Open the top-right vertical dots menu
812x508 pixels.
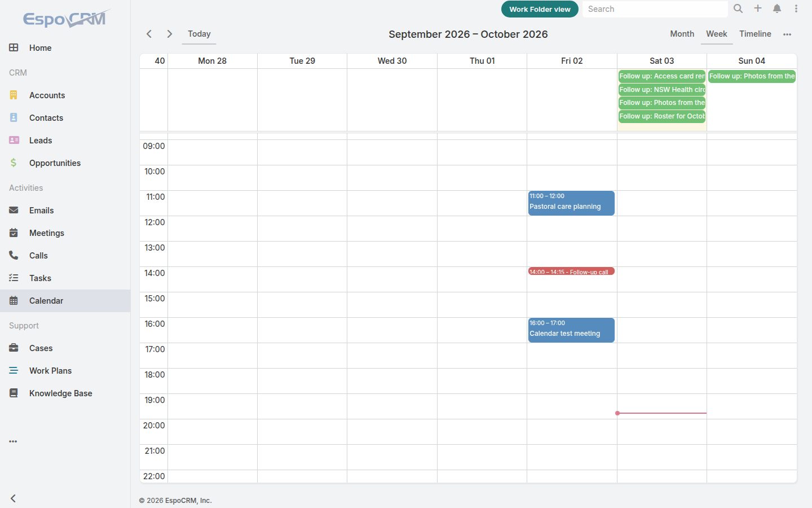point(796,8)
